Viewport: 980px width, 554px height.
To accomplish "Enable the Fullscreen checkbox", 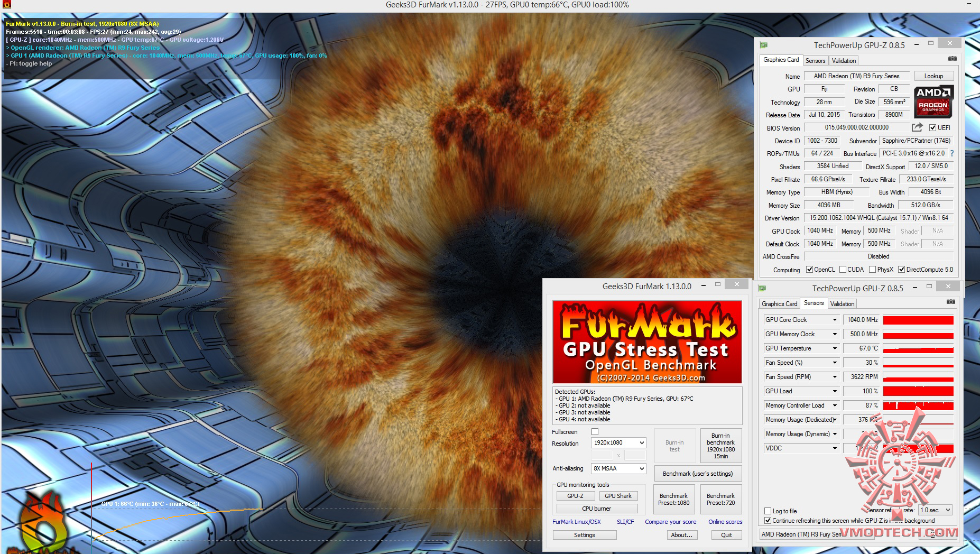I will pos(595,432).
